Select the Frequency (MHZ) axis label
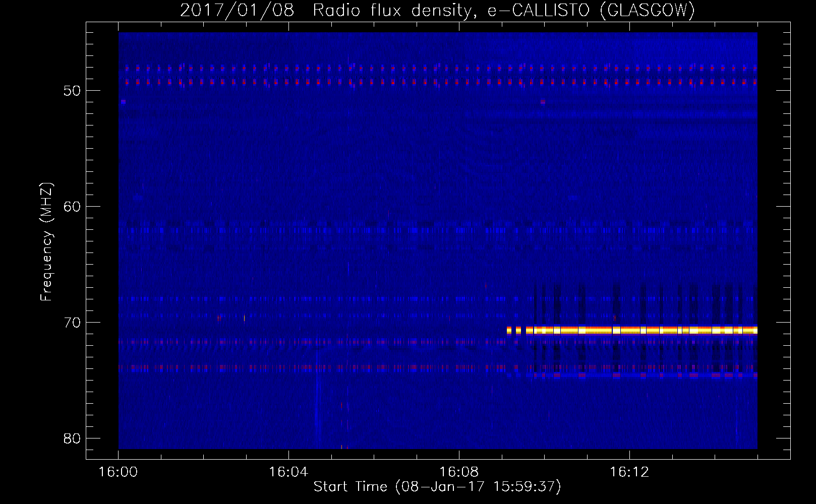816x504 pixels. click(46, 242)
